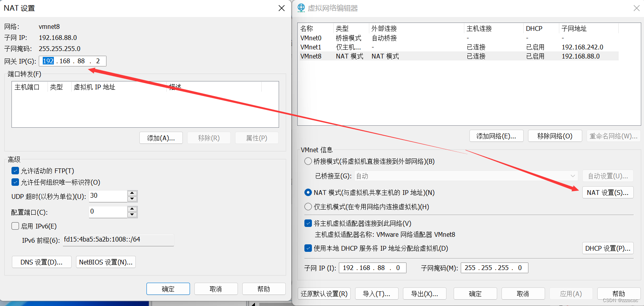Close the 虚拟网络编辑器 window
The height and width of the screenshot is (306, 644).
pos(636,8)
